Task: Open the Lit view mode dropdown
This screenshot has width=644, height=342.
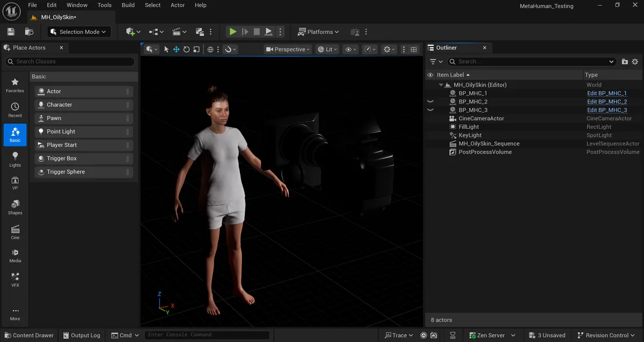Action: point(327,49)
